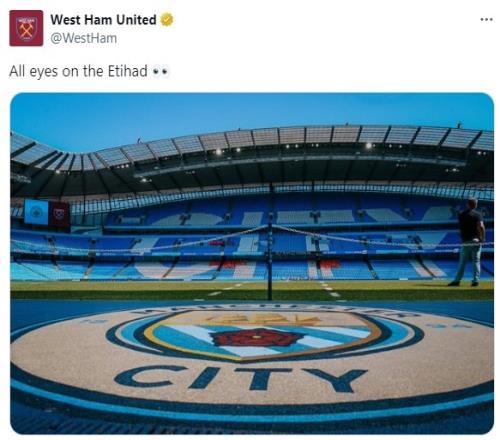The image size is (500, 440).
Task: Click the stadium roof floodlights
Action: (369, 146)
